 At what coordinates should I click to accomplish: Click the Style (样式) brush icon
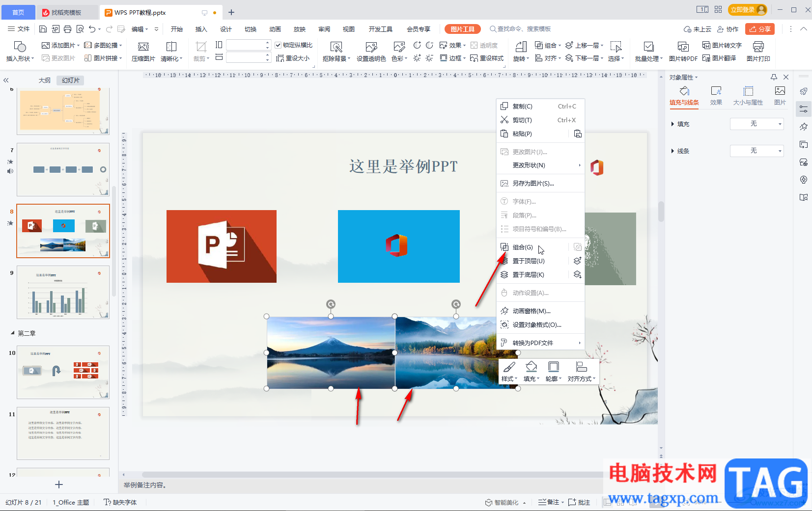[x=509, y=367]
